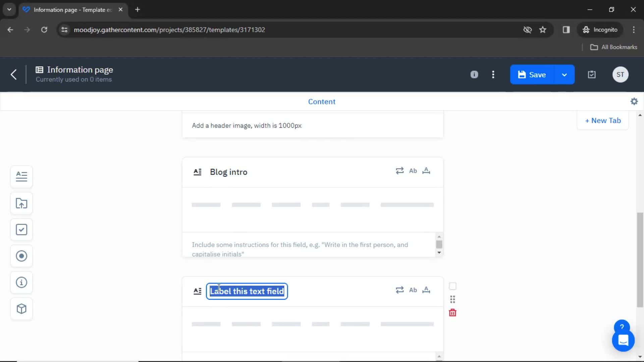Open the template info icon
644x362 pixels.
[x=474, y=74]
